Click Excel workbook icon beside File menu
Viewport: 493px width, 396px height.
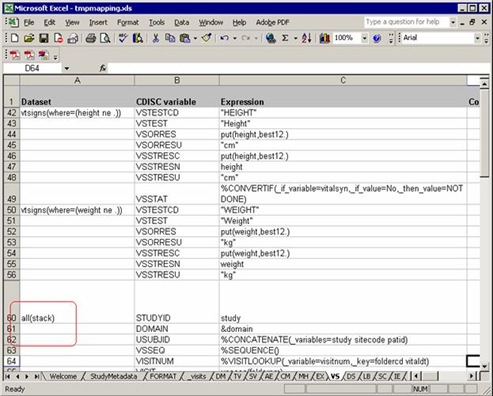pyautogui.click(x=12, y=22)
